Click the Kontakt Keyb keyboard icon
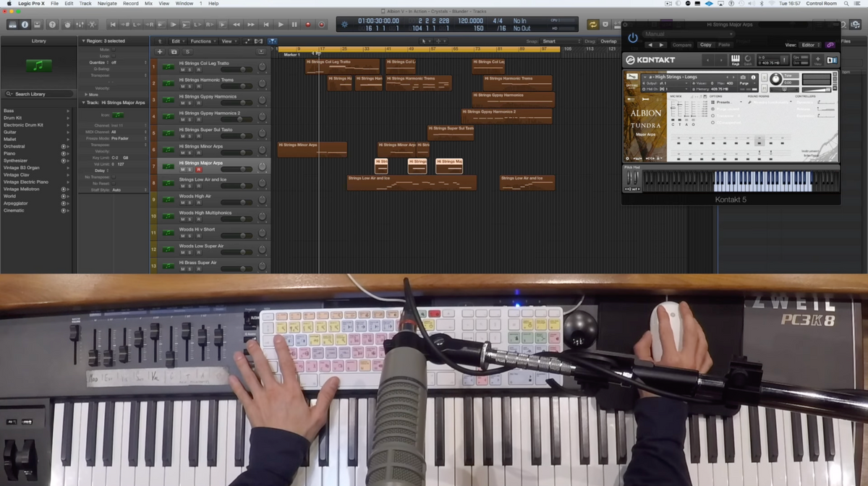This screenshot has width=868, height=486. [736, 59]
